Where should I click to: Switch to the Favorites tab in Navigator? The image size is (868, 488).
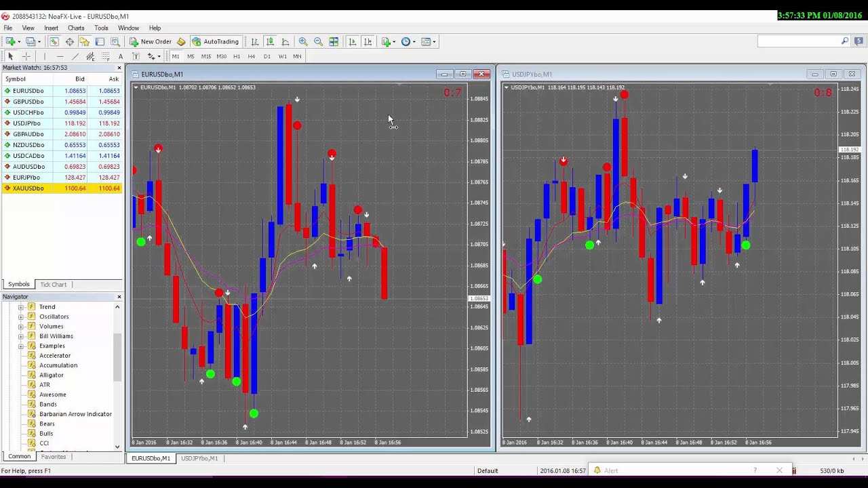point(54,457)
